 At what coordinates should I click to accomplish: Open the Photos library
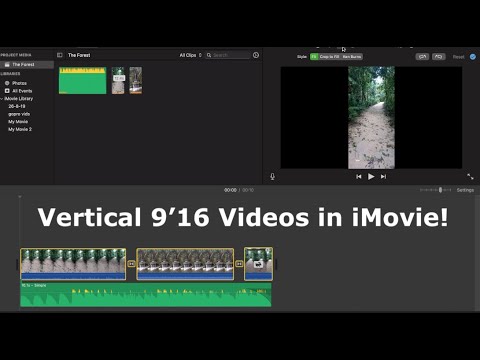tap(19, 83)
